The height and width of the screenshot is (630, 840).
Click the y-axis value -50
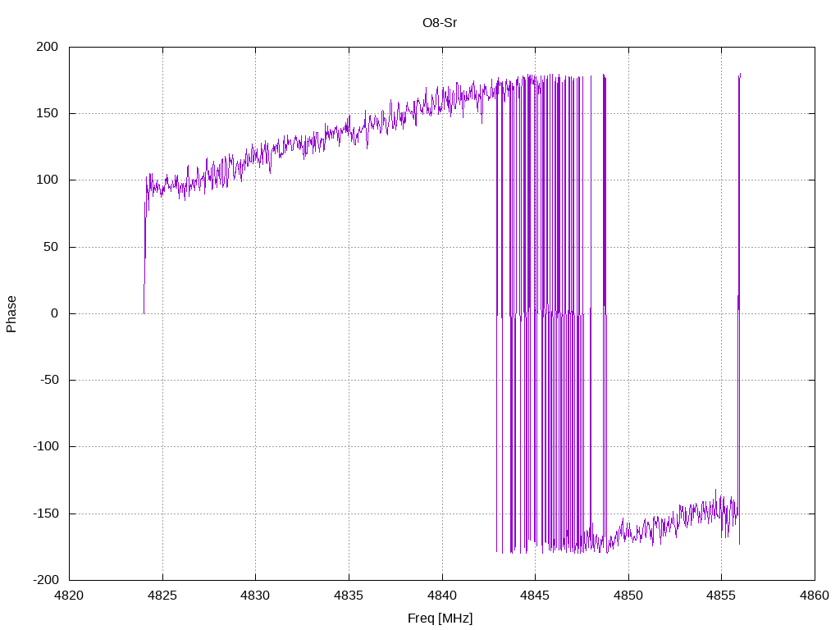(48, 380)
